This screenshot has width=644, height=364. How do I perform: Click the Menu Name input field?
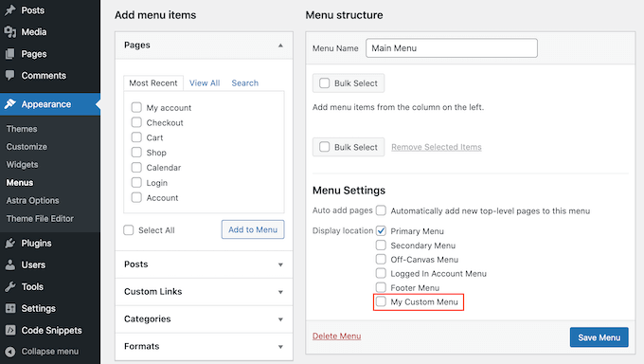pyautogui.click(x=452, y=48)
